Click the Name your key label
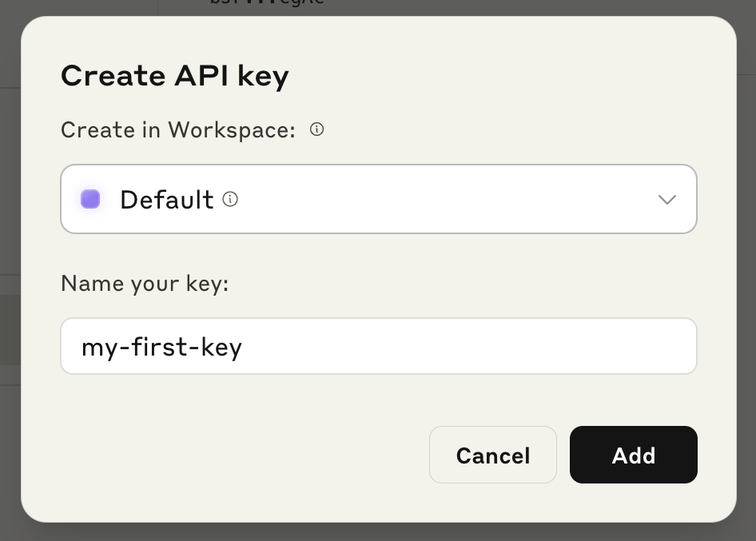This screenshot has height=541, width=756. coord(145,283)
